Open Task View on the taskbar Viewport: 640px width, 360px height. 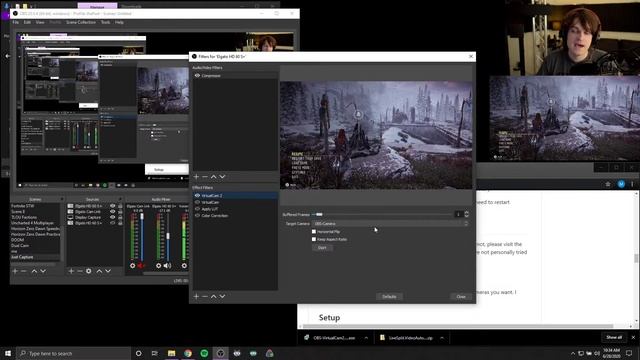[x=155, y=353]
